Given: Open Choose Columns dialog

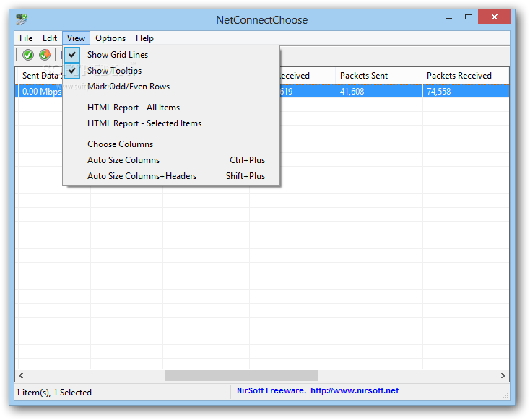Looking at the screenshot, I should [x=171, y=144].
